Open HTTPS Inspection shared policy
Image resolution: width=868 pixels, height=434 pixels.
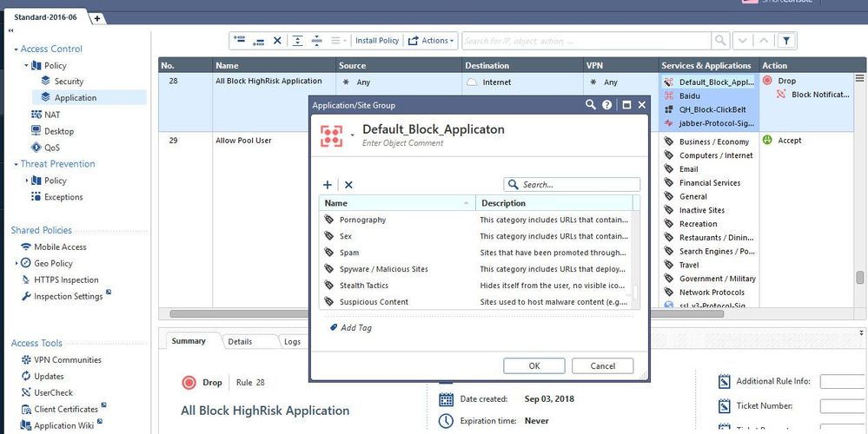[60, 279]
